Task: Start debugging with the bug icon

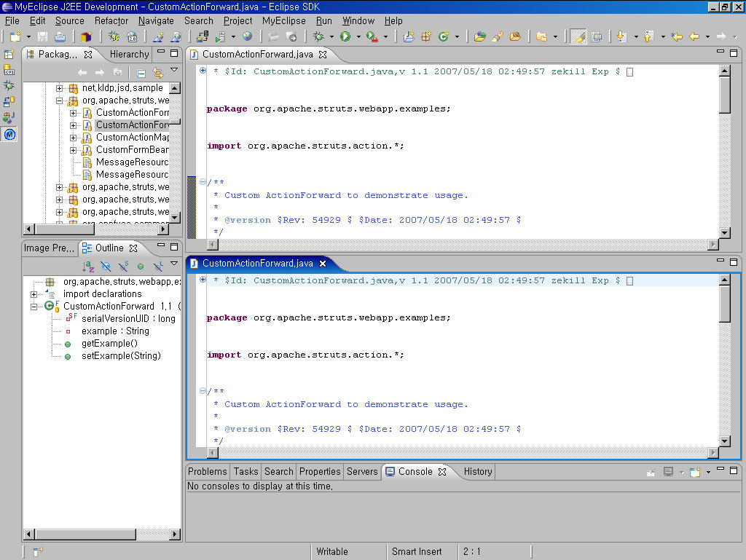Action: click(x=318, y=36)
